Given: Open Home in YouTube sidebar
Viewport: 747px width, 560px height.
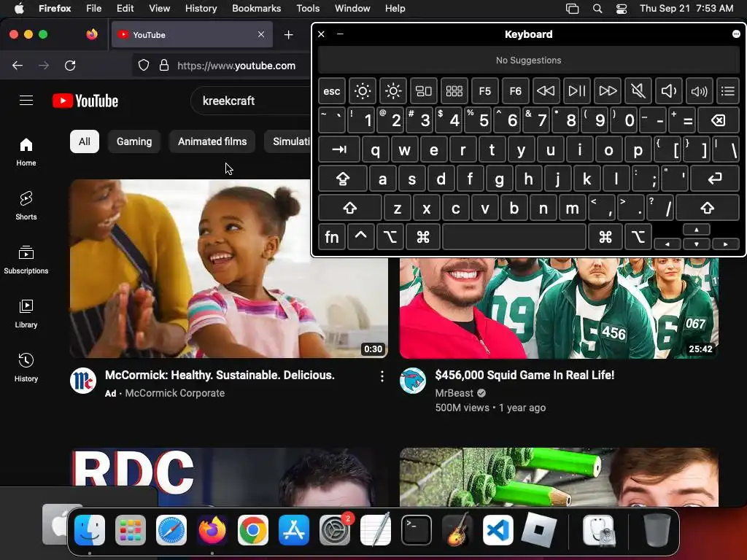Looking at the screenshot, I should [x=26, y=152].
